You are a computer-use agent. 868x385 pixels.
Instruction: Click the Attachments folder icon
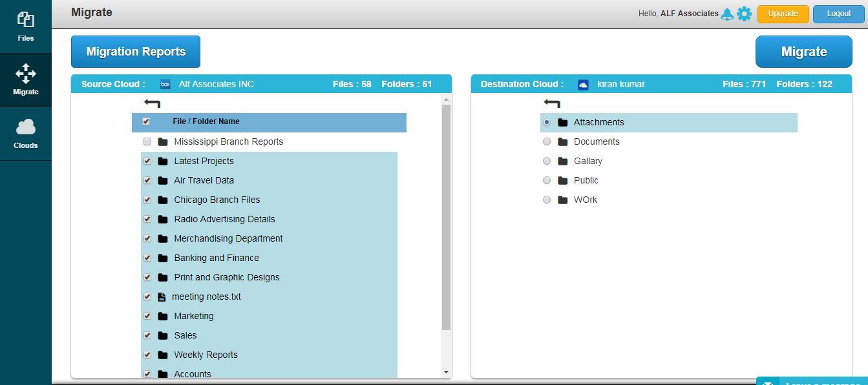coord(562,123)
